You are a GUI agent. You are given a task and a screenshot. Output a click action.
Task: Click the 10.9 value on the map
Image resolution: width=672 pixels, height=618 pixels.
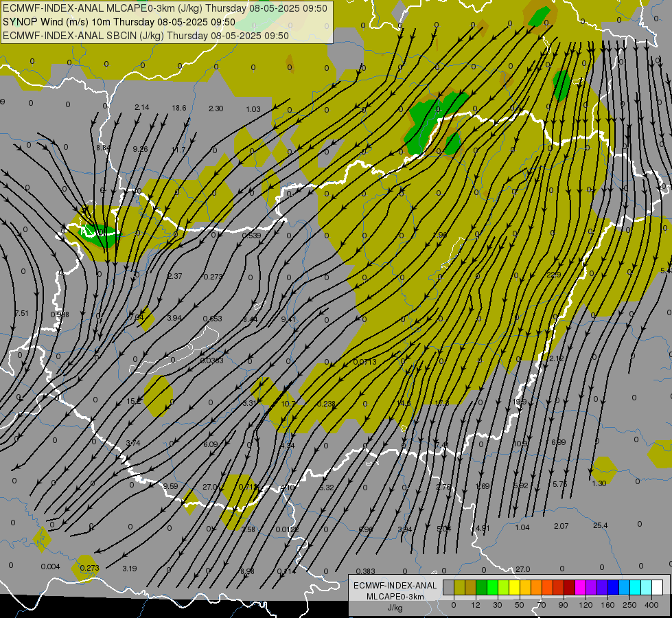click(x=520, y=443)
